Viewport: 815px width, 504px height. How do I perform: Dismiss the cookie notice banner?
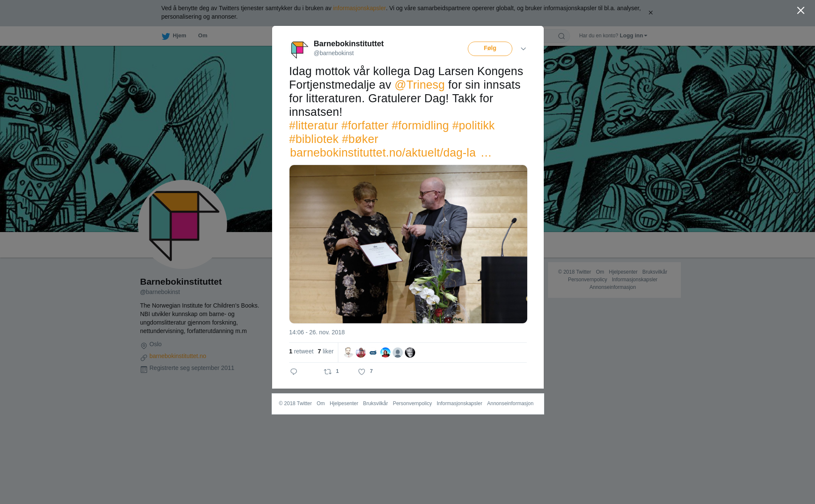click(x=650, y=13)
